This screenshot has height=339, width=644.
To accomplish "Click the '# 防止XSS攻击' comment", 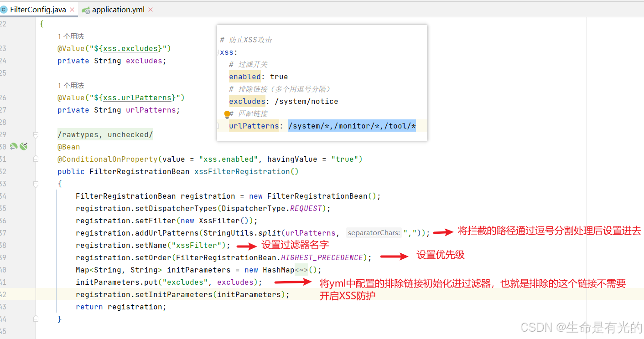I will point(246,40).
